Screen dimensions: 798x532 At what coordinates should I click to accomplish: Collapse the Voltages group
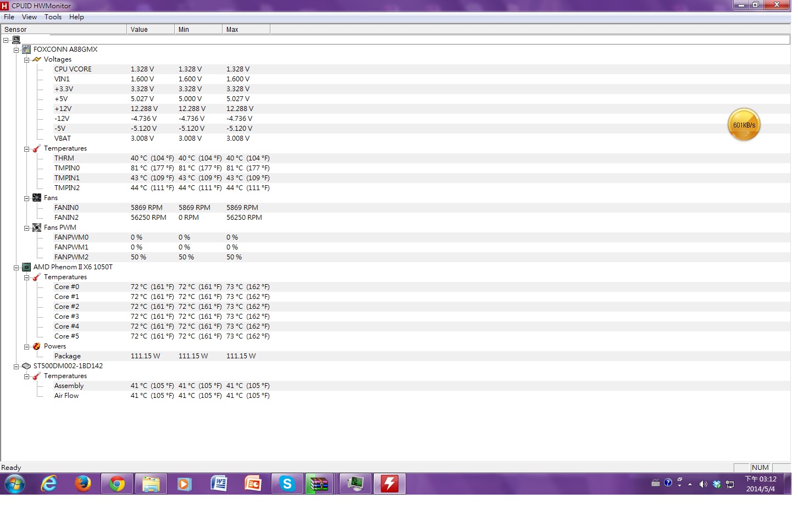(x=26, y=60)
